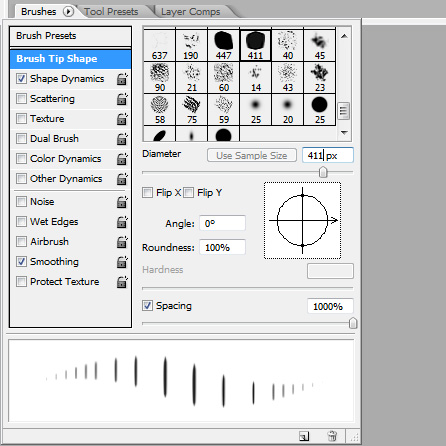Select the 90 brush tip thumbnail

[x=160, y=77]
